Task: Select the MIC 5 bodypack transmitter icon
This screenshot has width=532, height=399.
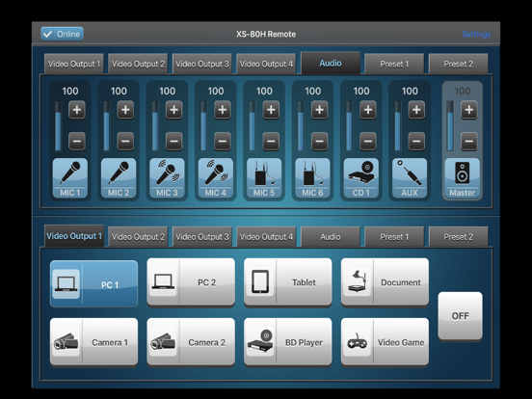Action: 264,178
